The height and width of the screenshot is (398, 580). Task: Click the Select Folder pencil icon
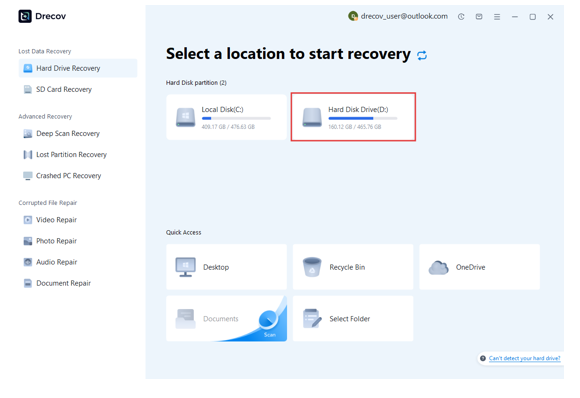coord(312,318)
